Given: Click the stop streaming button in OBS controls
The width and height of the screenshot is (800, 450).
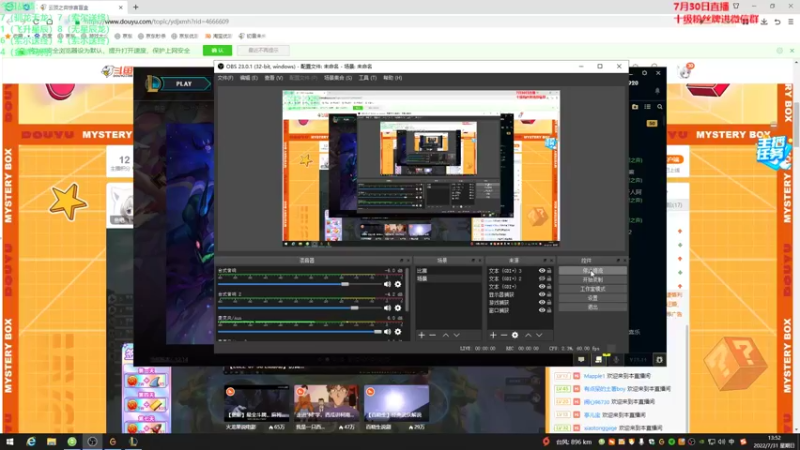Looking at the screenshot, I should tap(592, 271).
